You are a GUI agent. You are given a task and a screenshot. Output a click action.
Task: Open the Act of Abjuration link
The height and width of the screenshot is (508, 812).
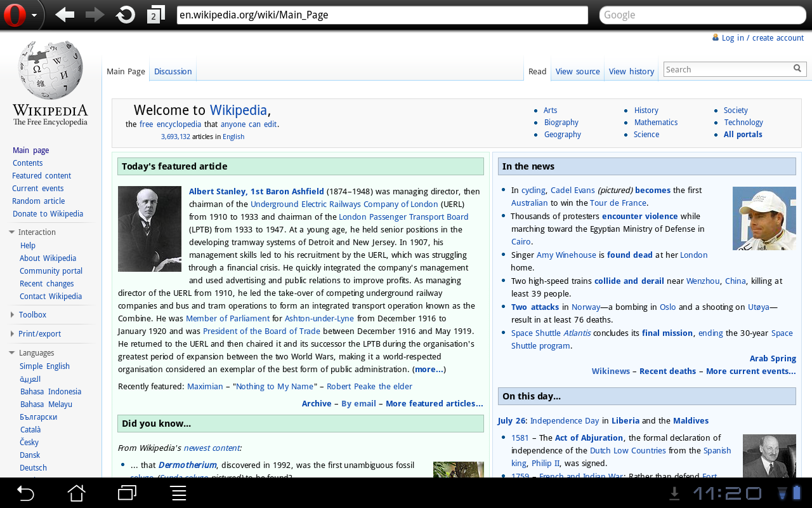coord(589,438)
